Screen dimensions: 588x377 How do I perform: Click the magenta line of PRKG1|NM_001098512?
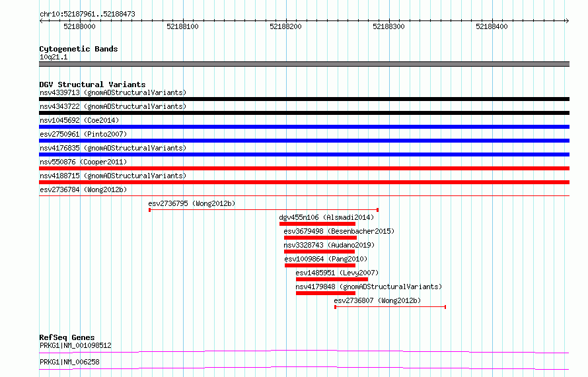coord(304,351)
